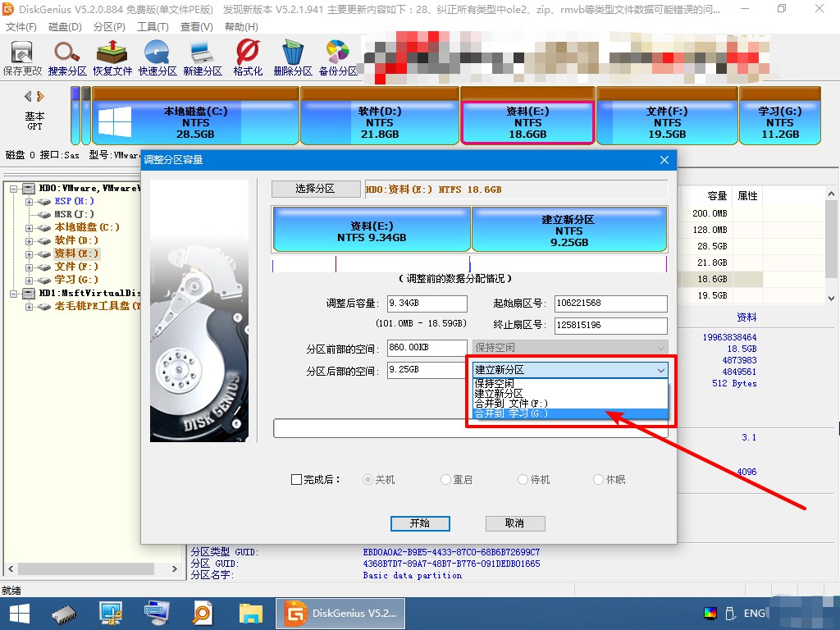
Task: Collapse the HD0 VMware disk tree node
Action: [13, 189]
